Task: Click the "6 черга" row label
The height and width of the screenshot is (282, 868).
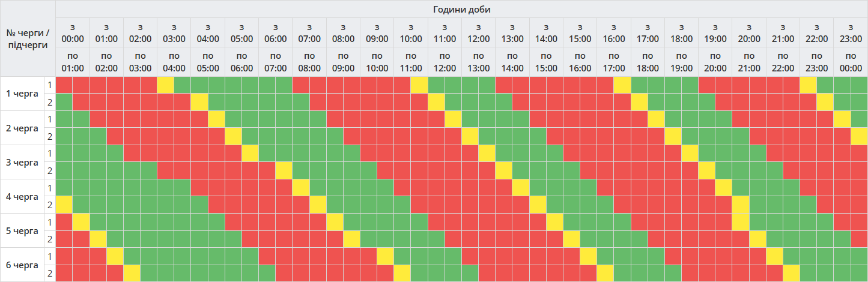Action: pyautogui.click(x=22, y=265)
